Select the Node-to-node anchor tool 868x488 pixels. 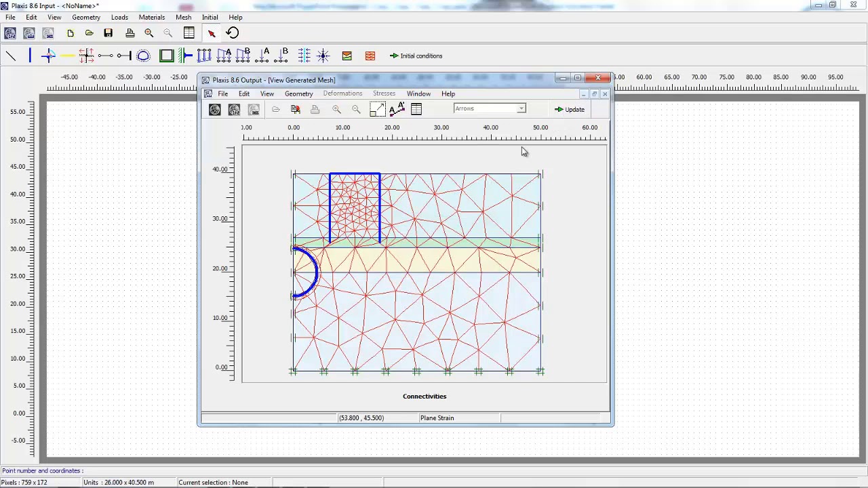tap(105, 56)
